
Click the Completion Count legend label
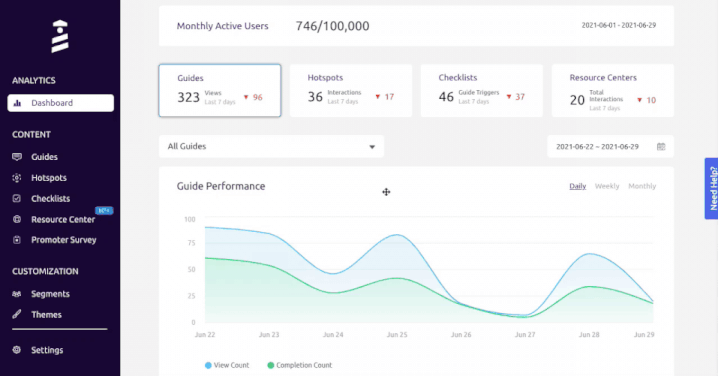pos(304,365)
